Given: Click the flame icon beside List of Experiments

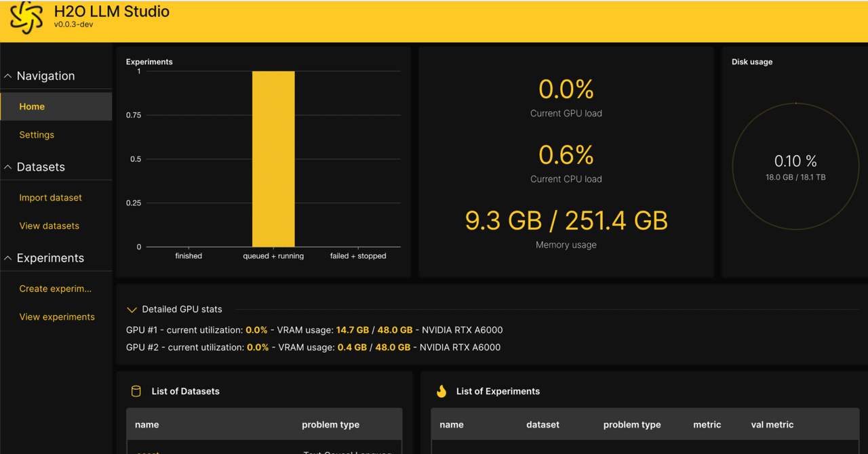Looking at the screenshot, I should click(441, 391).
